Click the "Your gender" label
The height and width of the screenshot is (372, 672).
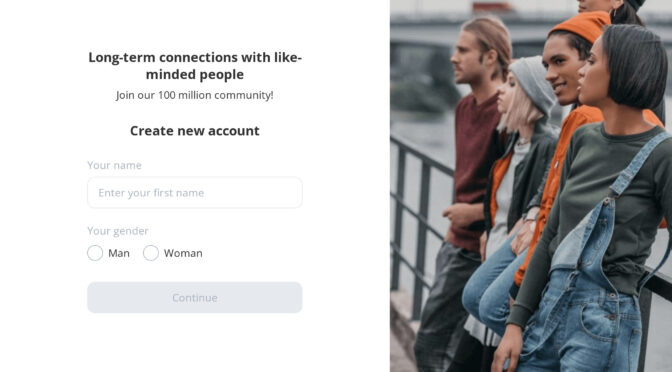click(x=118, y=231)
